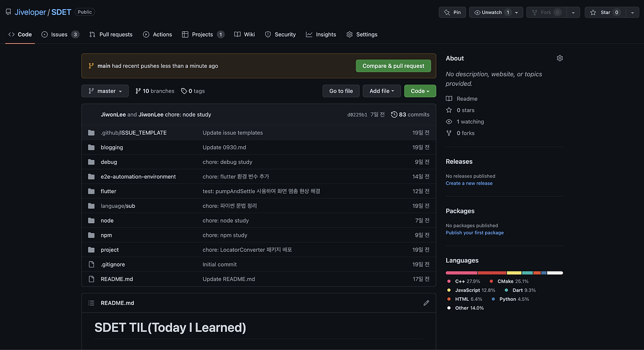Open the Issues tab
This screenshot has width=644, height=350.
coord(60,34)
